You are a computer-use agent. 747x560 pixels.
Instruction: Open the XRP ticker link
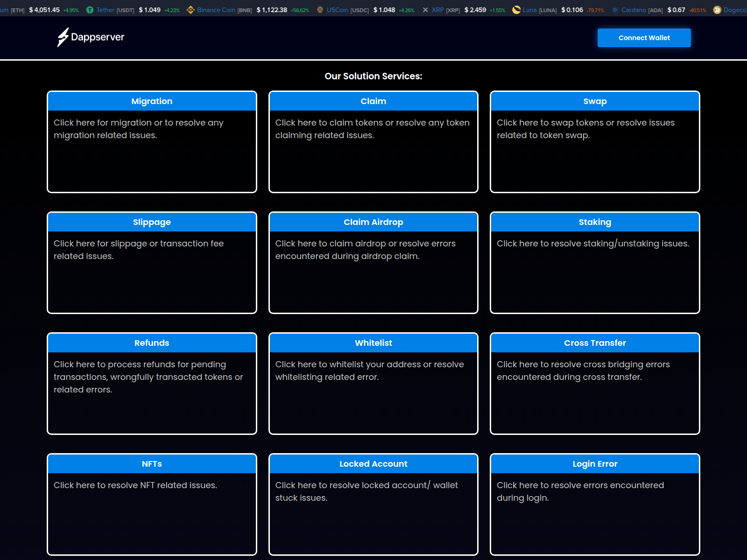(437, 10)
